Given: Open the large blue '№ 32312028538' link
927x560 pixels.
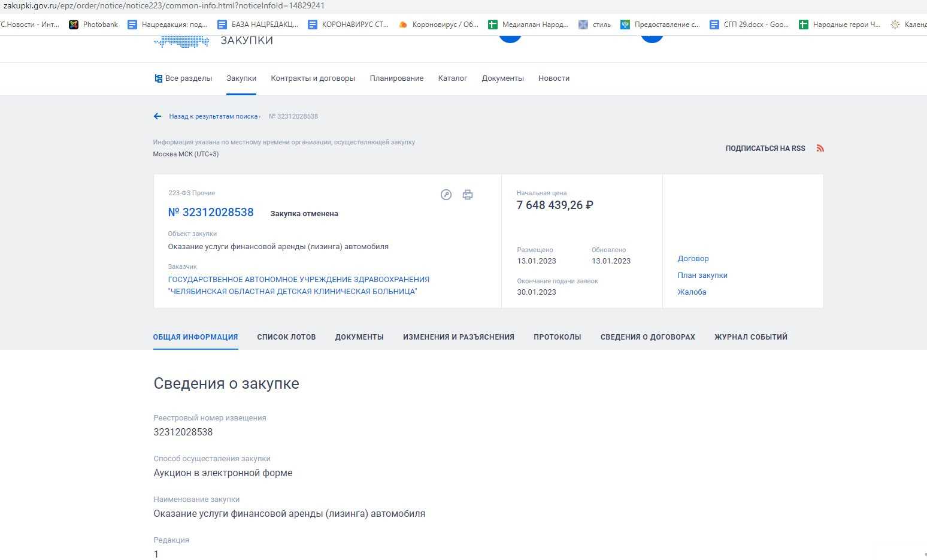Looking at the screenshot, I should (211, 213).
